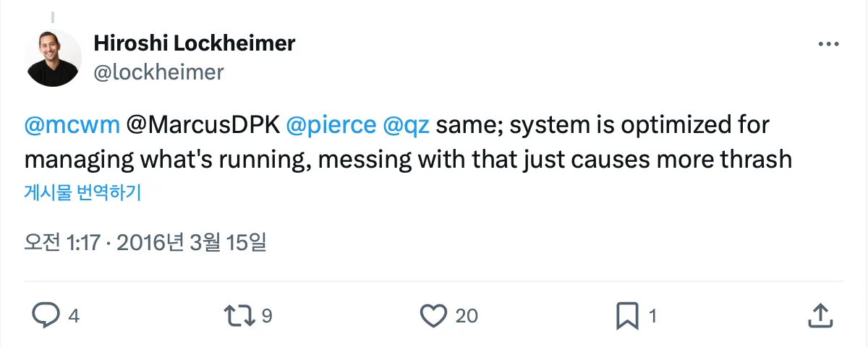The width and height of the screenshot is (868, 347).
Task: Click the share upload icon
Action: point(819,315)
